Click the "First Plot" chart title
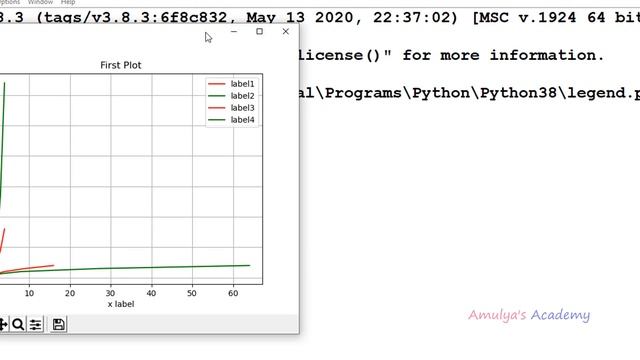640x360 pixels. click(x=121, y=65)
